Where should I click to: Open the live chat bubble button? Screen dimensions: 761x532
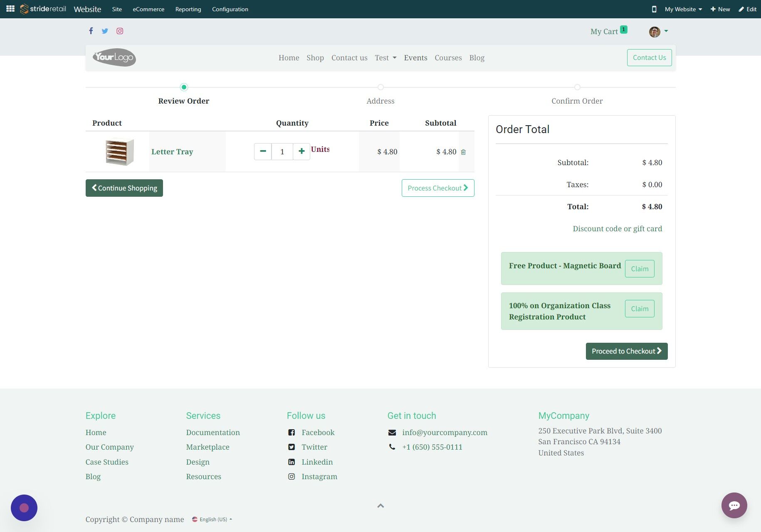point(734,505)
